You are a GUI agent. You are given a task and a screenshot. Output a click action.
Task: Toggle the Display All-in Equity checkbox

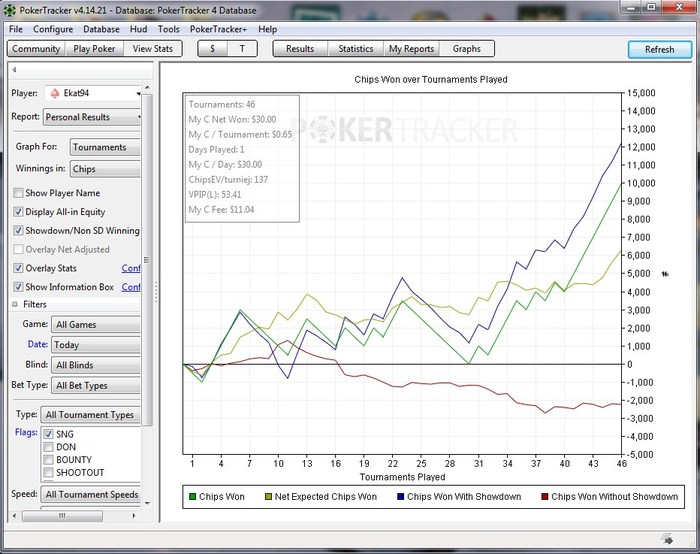(18, 212)
